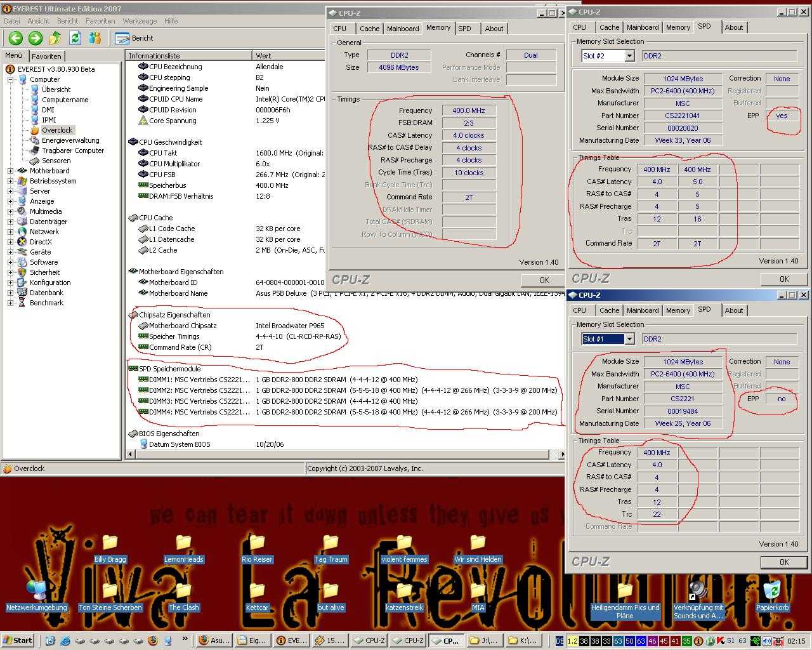Open the Netzwerkumgebung desktop icon
This screenshot has width=812, height=650.
pyautogui.click(x=36, y=597)
